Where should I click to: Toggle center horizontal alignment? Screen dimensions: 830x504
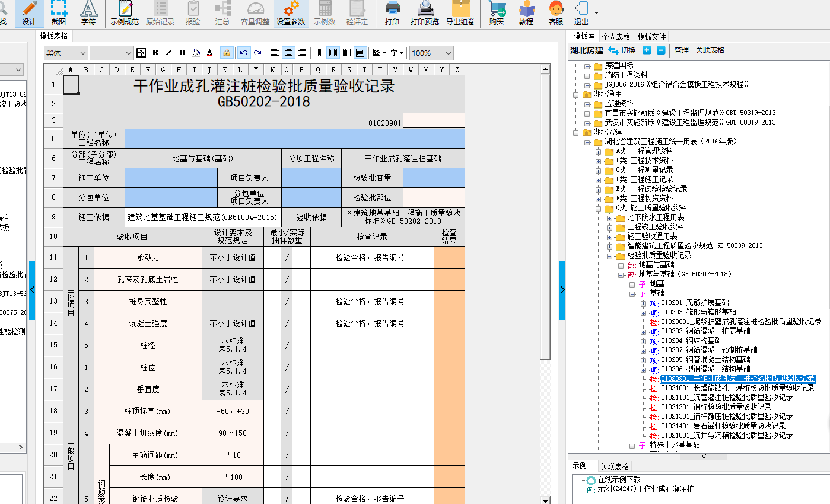click(x=288, y=53)
